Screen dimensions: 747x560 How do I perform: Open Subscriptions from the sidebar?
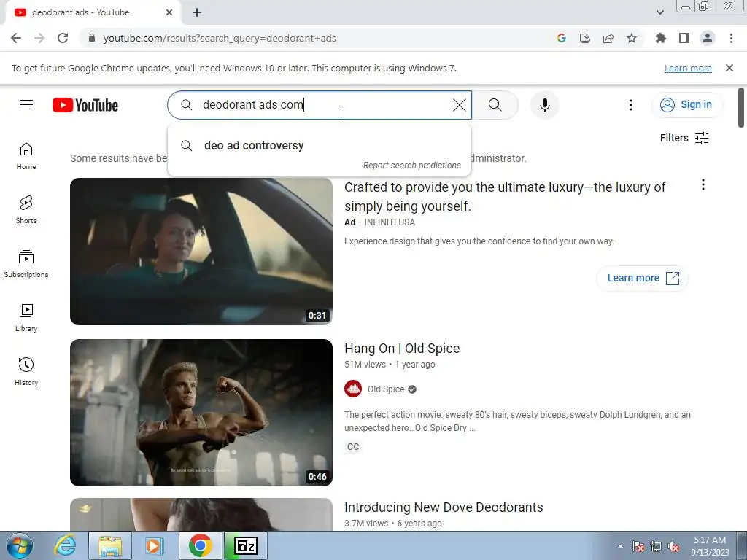pos(26,264)
